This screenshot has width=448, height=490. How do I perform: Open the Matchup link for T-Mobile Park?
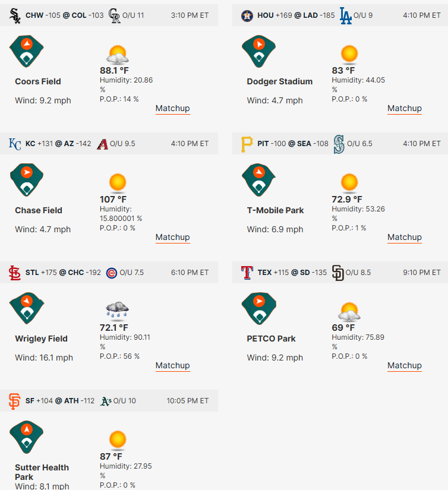pyautogui.click(x=405, y=237)
